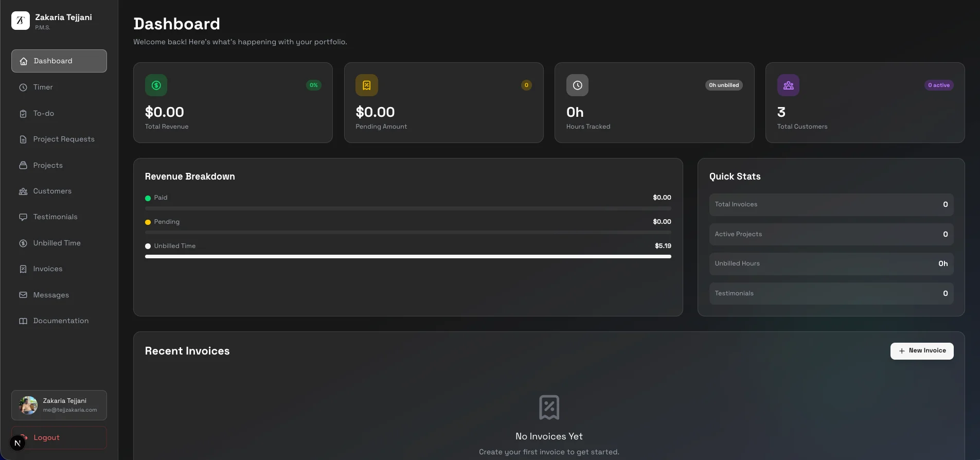Click the purple Total Customers icon
This screenshot has height=460, width=980.
pos(788,85)
